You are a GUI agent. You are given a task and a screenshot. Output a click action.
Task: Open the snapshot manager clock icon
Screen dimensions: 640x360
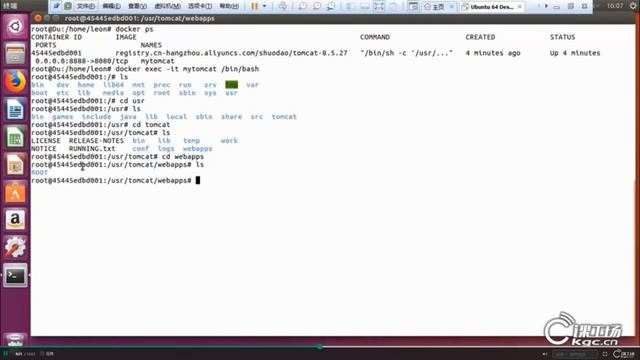(331, 6)
